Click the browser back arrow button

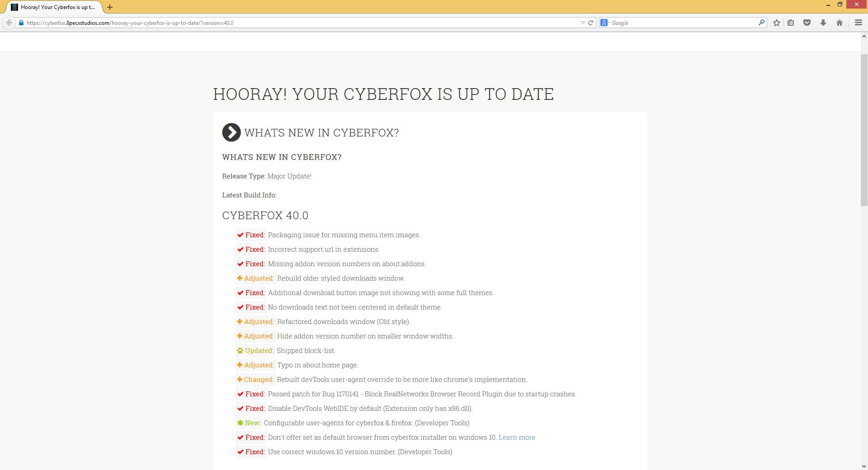9,23
